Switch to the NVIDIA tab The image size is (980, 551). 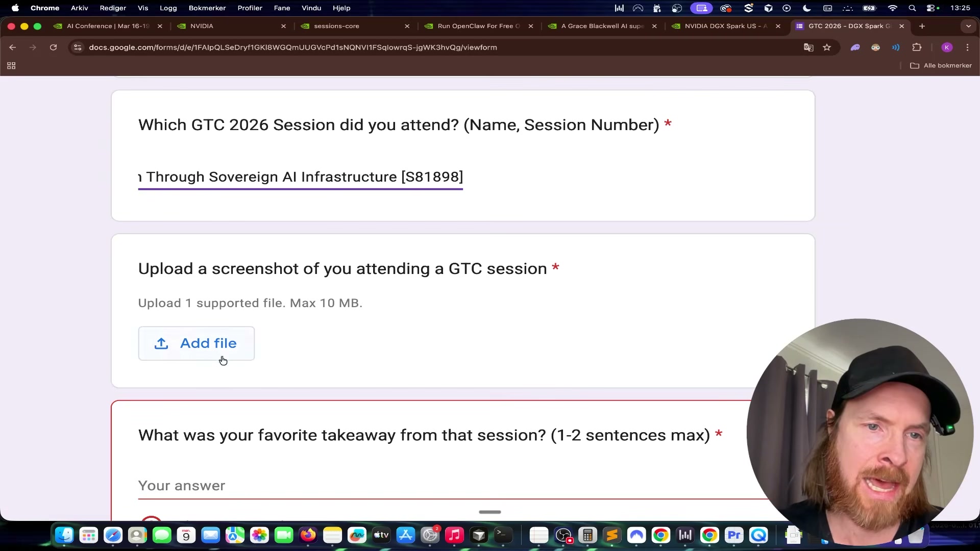[231, 26]
